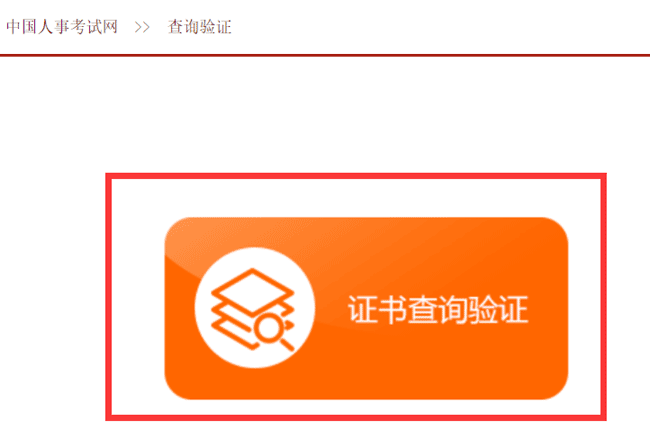Click the white circular certificate search icon
Screen dimensions: 650x448
[255, 308]
